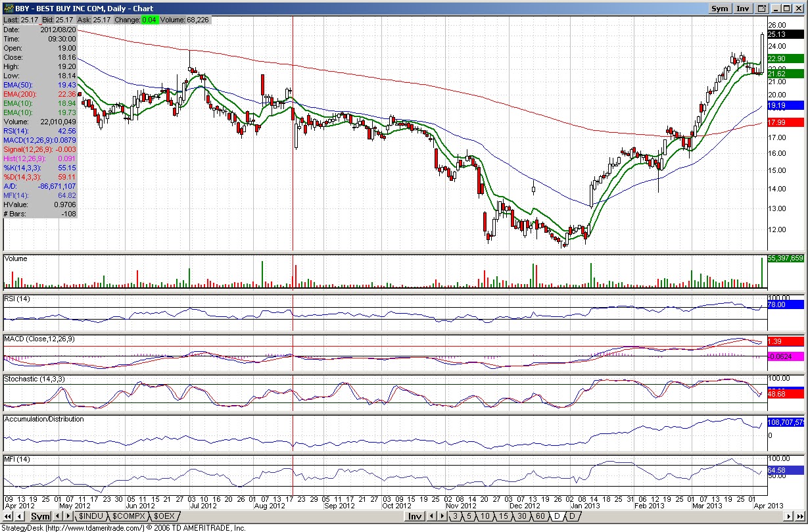808x532 pixels.
Task: Click the Accumulation/Distribution panel title
Action: tap(45, 419)
